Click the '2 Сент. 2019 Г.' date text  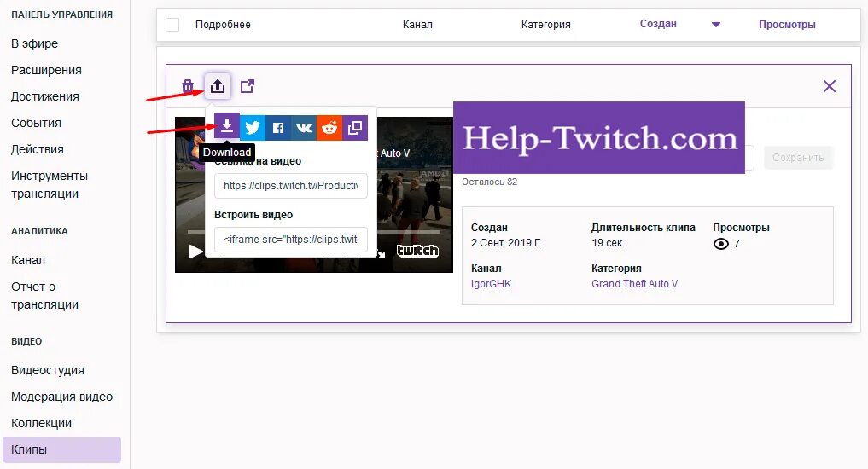coord(506,243)
